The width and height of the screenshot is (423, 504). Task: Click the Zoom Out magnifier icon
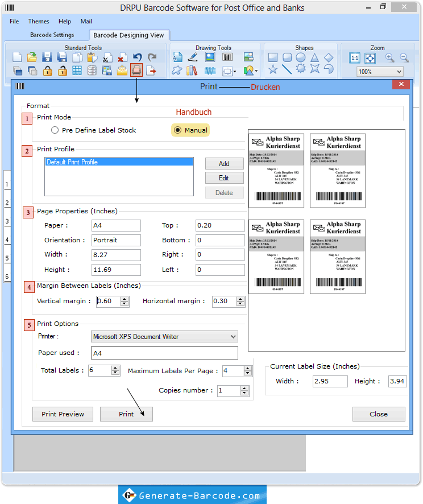(x=404, y=58)
